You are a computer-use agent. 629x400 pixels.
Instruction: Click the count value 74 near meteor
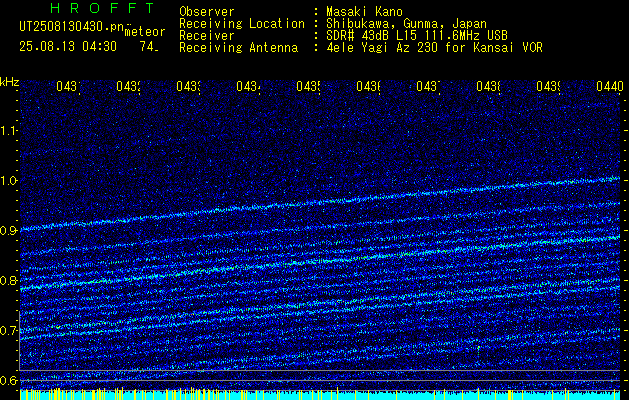(x=149, y=47)
